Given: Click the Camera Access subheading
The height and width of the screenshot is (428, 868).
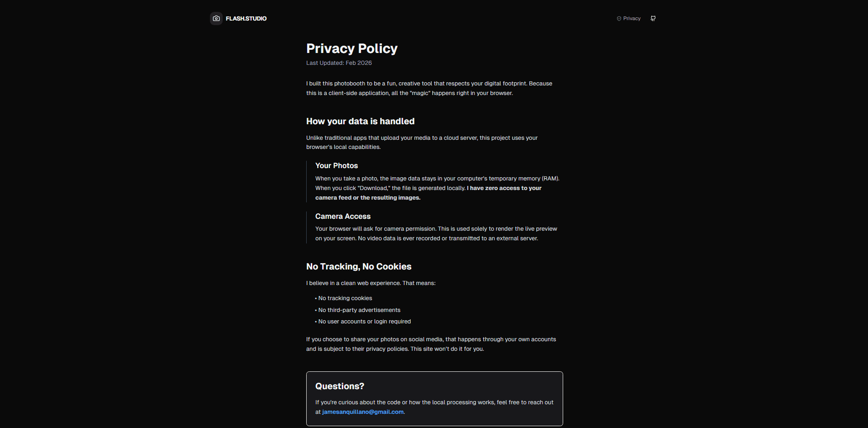Looking at the screenshot, I should click(343, 217).
